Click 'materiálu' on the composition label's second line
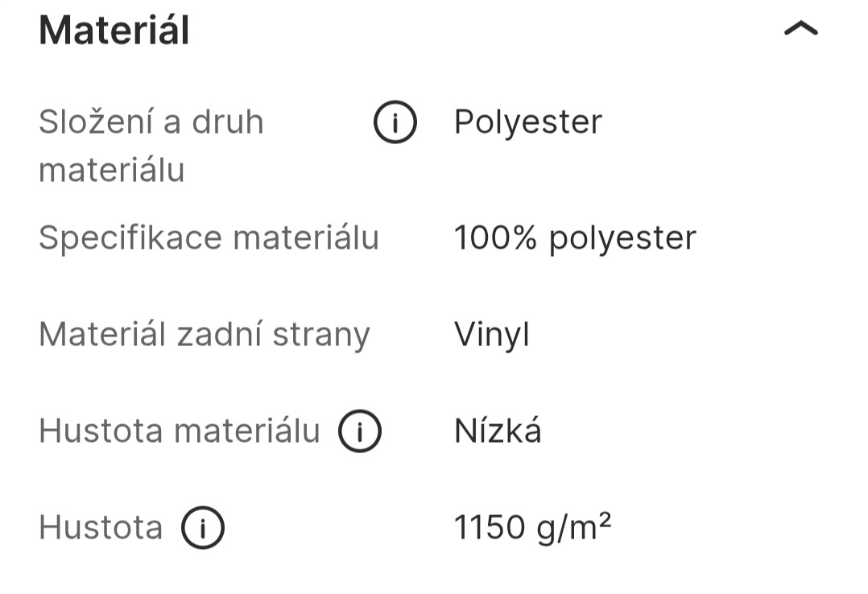Screen dimensions: 868x594 coord(112,170)
